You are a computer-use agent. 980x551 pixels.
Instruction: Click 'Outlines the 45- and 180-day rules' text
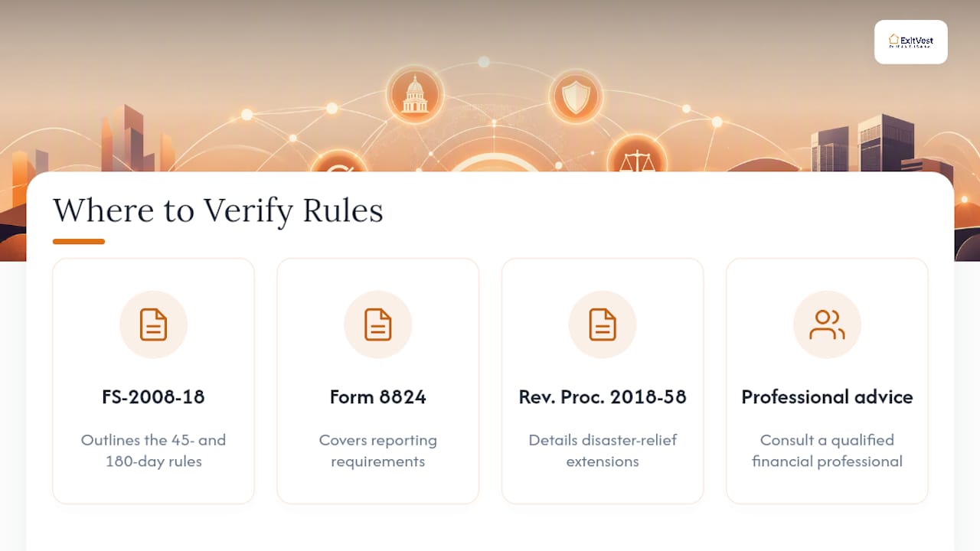153,451
